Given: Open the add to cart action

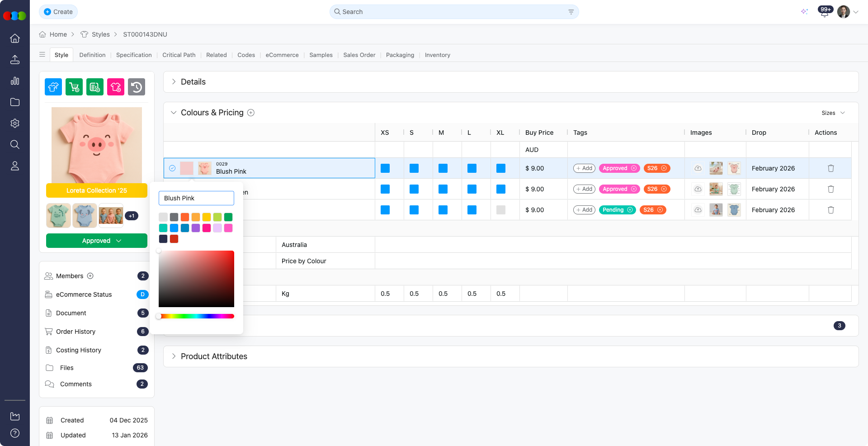Looking at the screenshot, I should click(74, 87).
